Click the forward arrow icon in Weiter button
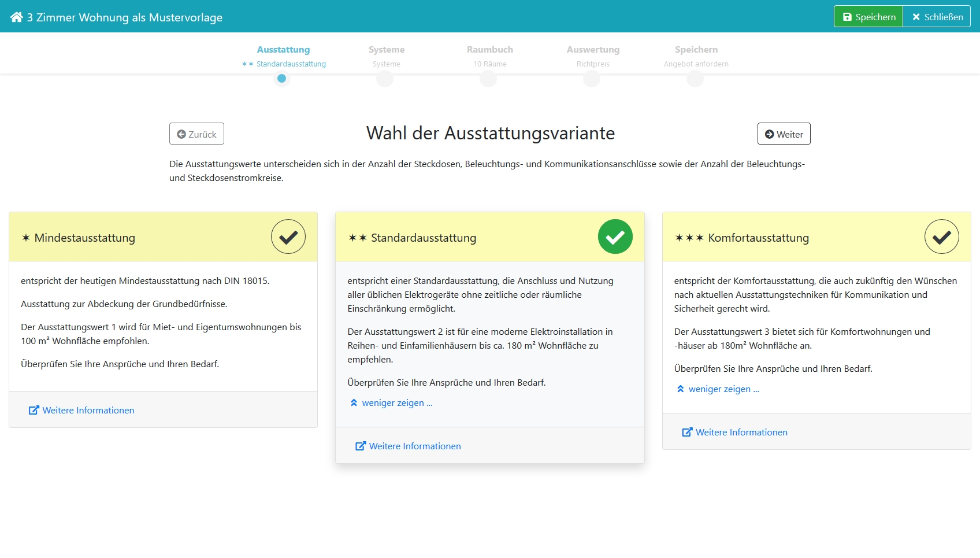The height and width of the screenshot is (558, 980). point(769,134)
